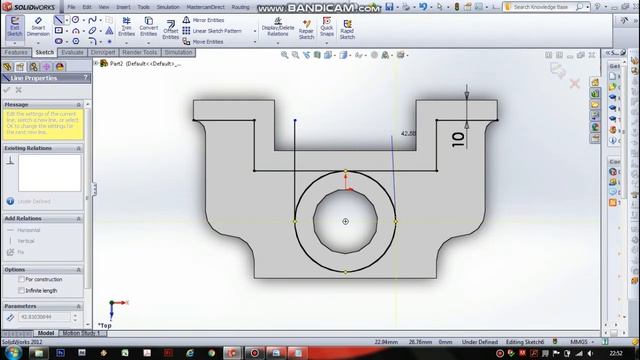This screenshot has height=360, width=640.
Task: Collapse the Add Relations section
Action: (78, 219)
